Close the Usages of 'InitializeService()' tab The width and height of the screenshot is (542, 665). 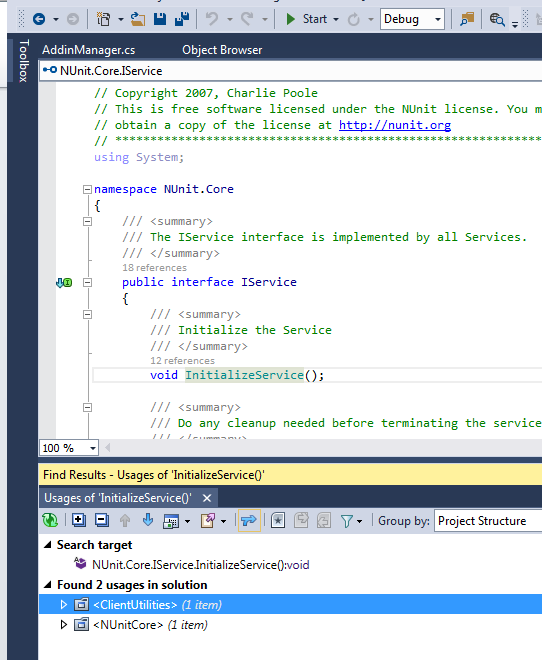[x=207, y=498]
